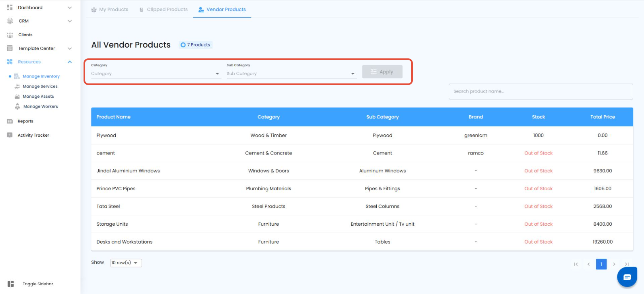Viewport: 644px width, 294px height.
Task: Go to next page arrow in pagination
Action: click(x=614, y=264)
